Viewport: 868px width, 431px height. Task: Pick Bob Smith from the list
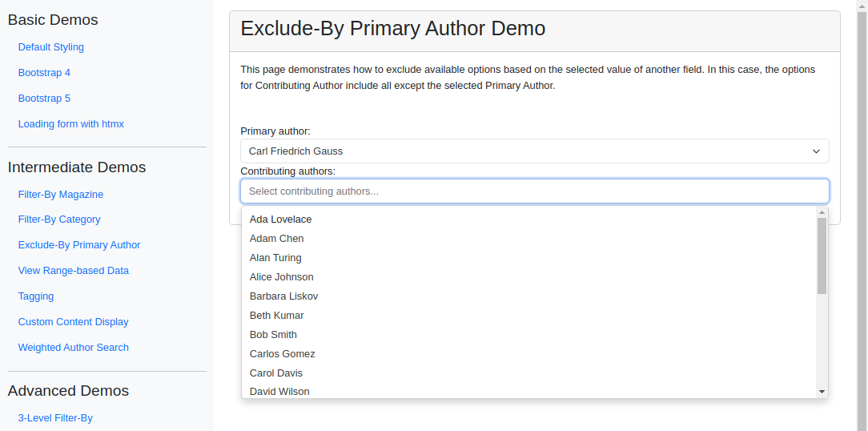[529, 335]
